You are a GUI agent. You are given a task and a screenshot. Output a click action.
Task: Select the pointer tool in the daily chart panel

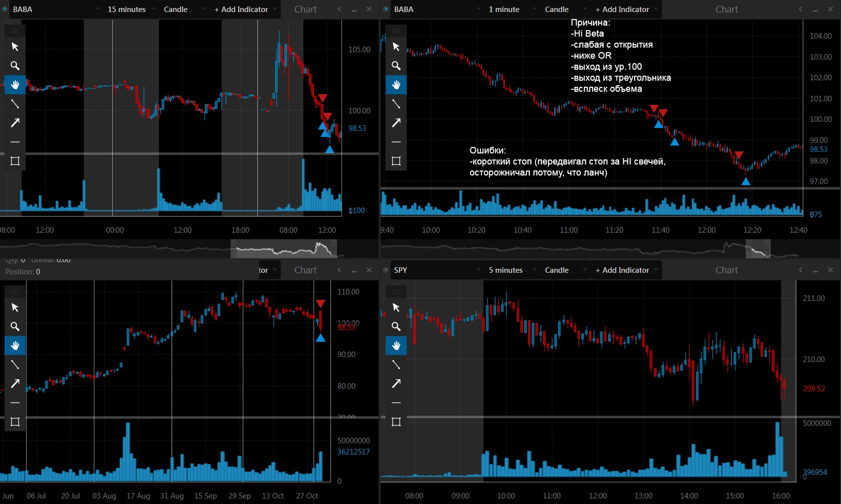click(x=15, y=307)
